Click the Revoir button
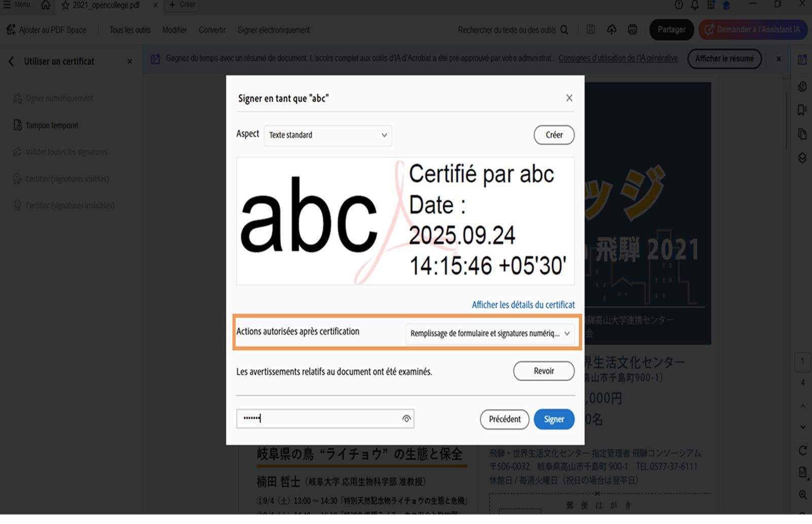The image size is (812, 524). (x=544, y=371)
